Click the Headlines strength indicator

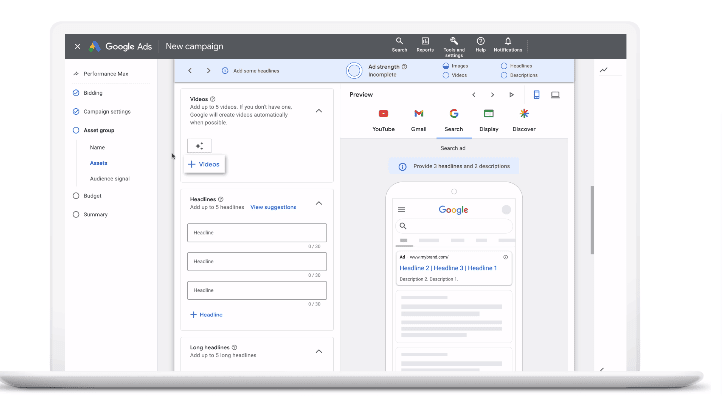click(516, 66)
